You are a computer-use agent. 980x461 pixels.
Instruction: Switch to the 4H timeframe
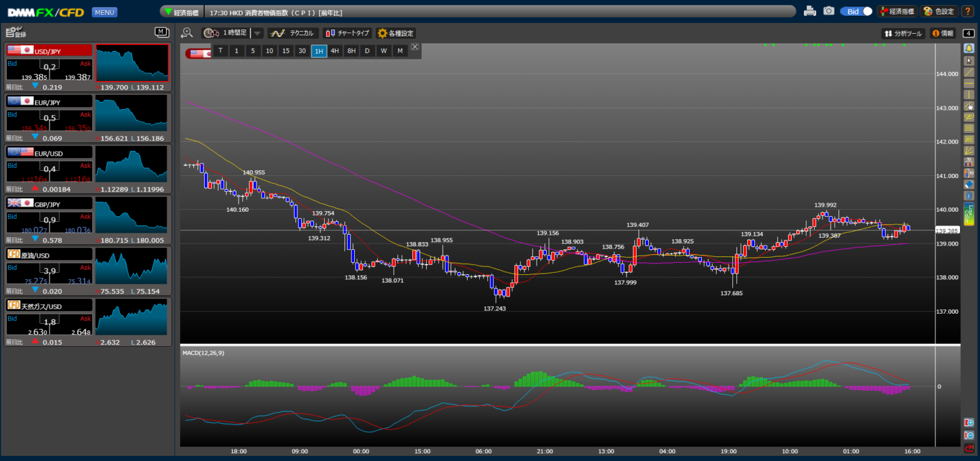point(334,51)
